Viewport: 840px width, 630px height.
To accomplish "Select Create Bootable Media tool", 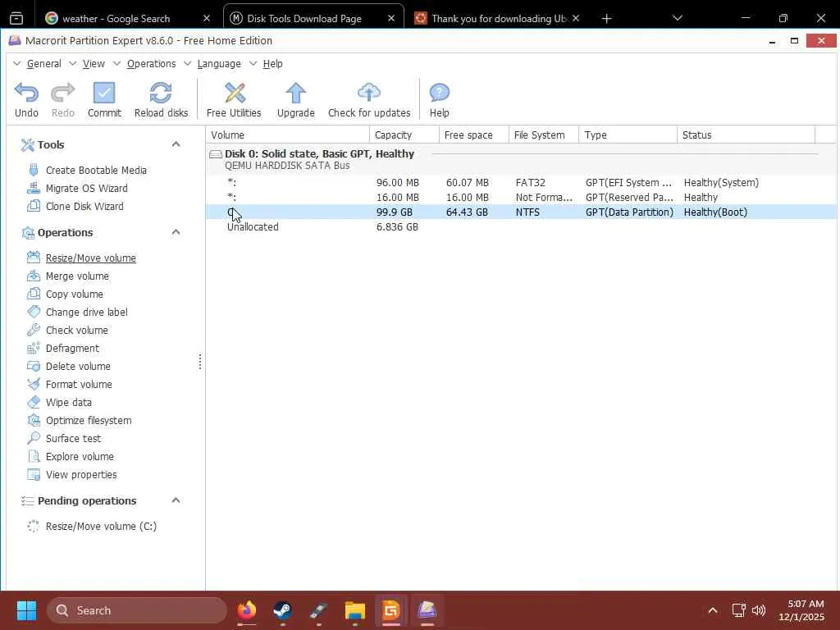I will [96, 171].
